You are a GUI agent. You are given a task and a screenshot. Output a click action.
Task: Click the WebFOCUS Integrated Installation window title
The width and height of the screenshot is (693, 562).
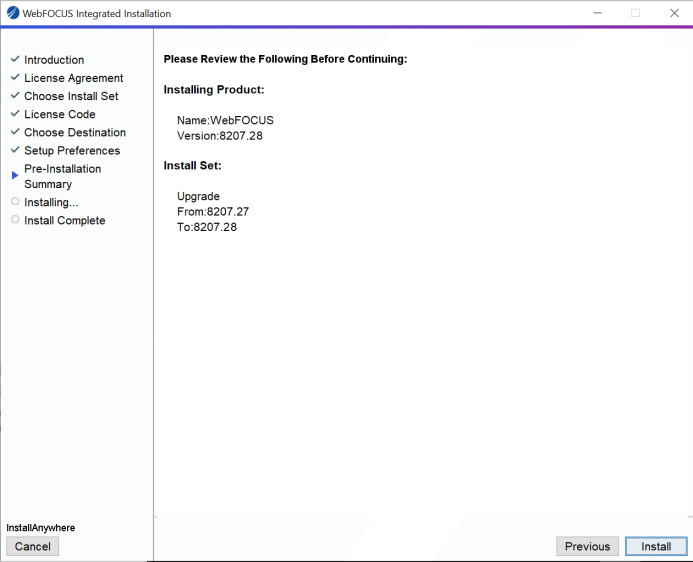97,14
